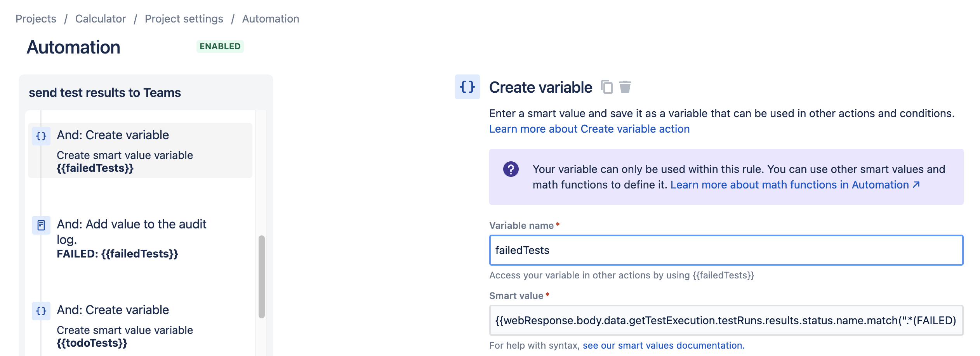Click the failedTests variable braces icon in rule list
Viewport: 980px width, 356px height.
point(41,136)
